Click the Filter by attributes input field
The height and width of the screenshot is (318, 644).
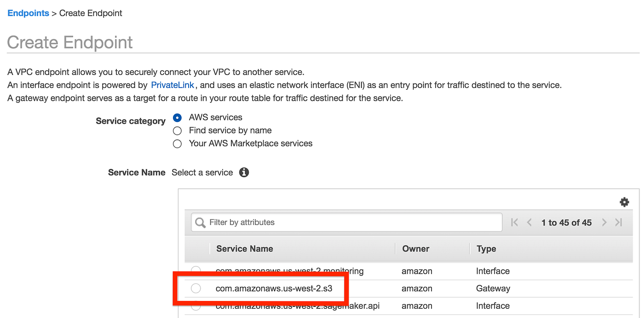(322, 222)
